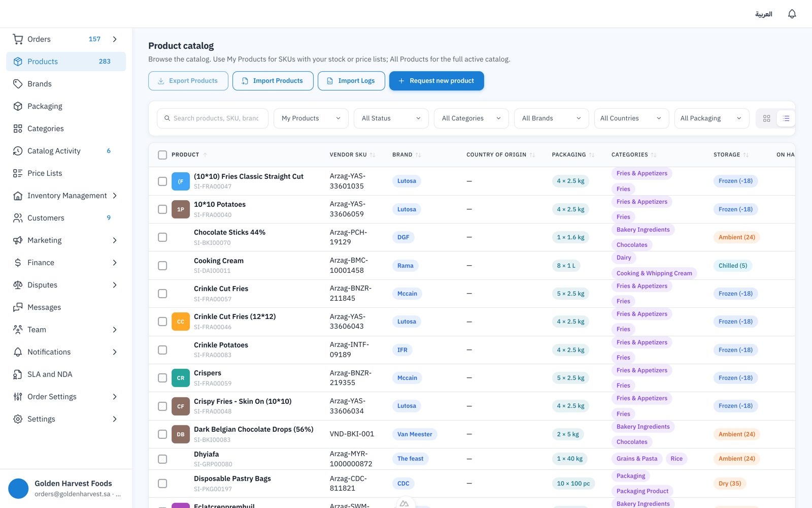Click the Orders cart icon
The image size is (812, 508).
tap(18, 39)
